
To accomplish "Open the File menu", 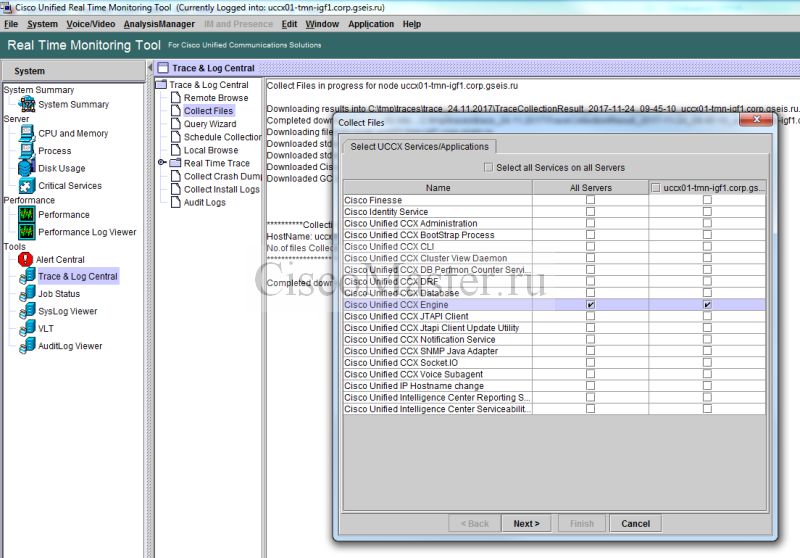I will pyautogui.click(x=11, y=24).
